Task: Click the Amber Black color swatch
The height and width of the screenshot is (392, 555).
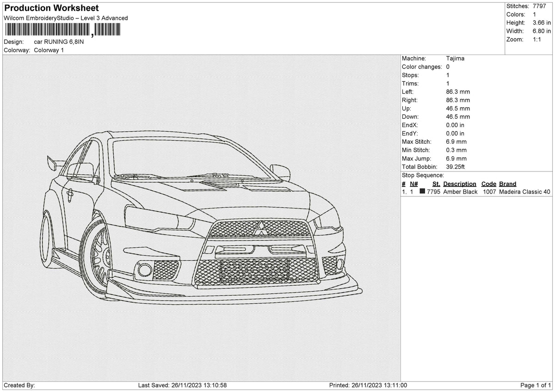Action: tap(422, 191)
